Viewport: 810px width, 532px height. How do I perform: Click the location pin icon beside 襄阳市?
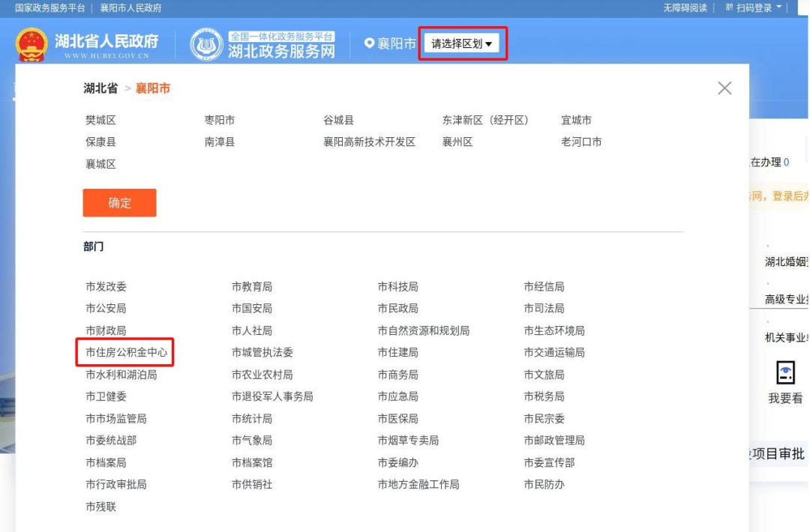tap(369, 43)
